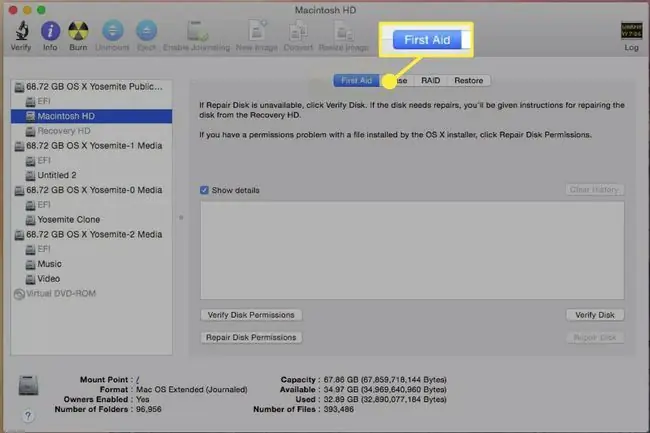Click the New Image toolbar icon
Viewport: 650px width, 433px height.
coord(257,31)
